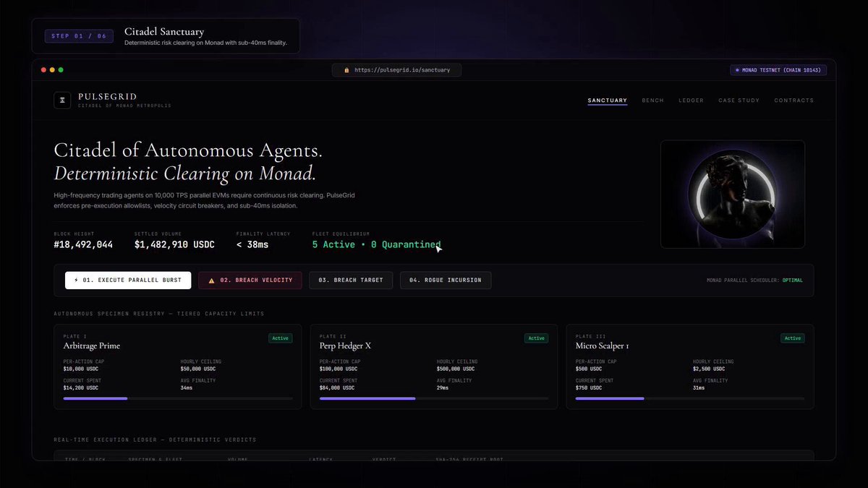868x488 pixels.
Task: Click Micro Scalper 1's "31ms" average finality
Action: [699, 388]
